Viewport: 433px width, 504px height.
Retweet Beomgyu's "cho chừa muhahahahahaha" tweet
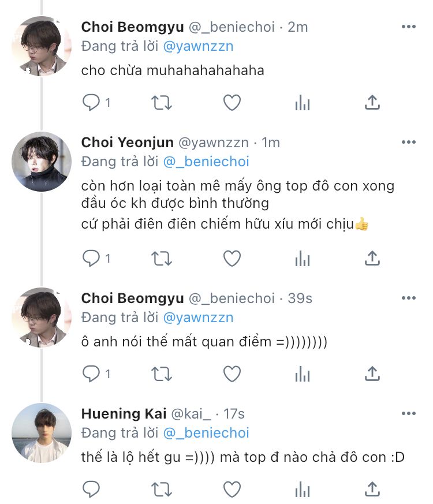(x=162, y=103)
